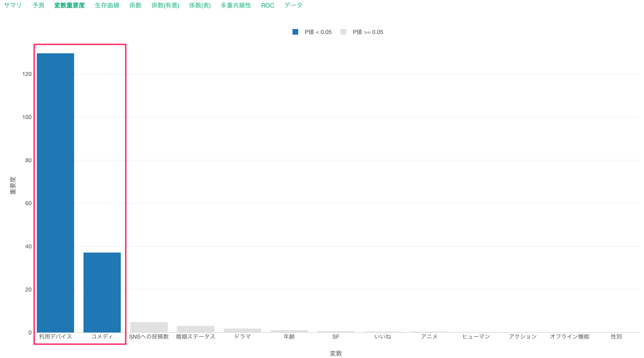Click the 60 y-axis tick value
Image resolution: width=644 pixels, height=358 pixels.
(x=29, y=203)
